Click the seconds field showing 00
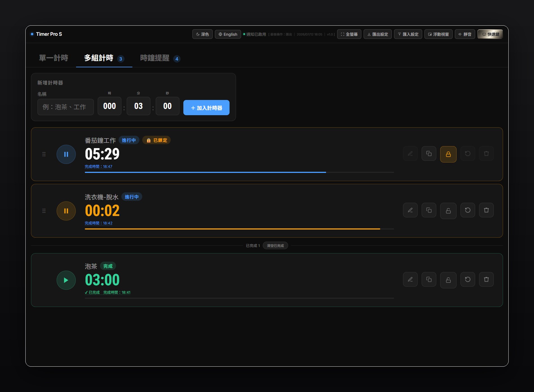The height and width of the screenshot is (392, 534). (x=168, y=106)
